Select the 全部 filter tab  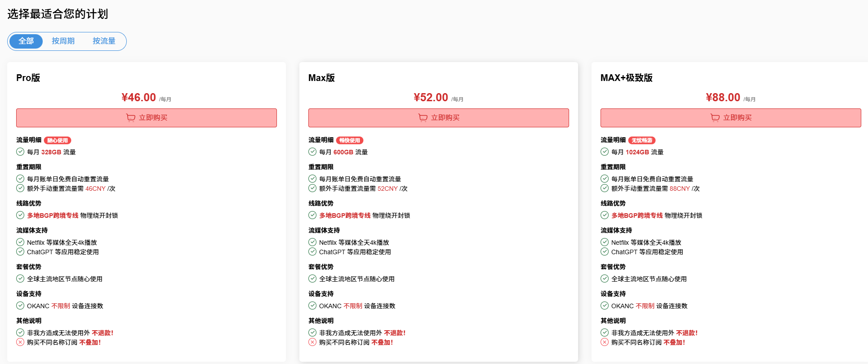26,41
